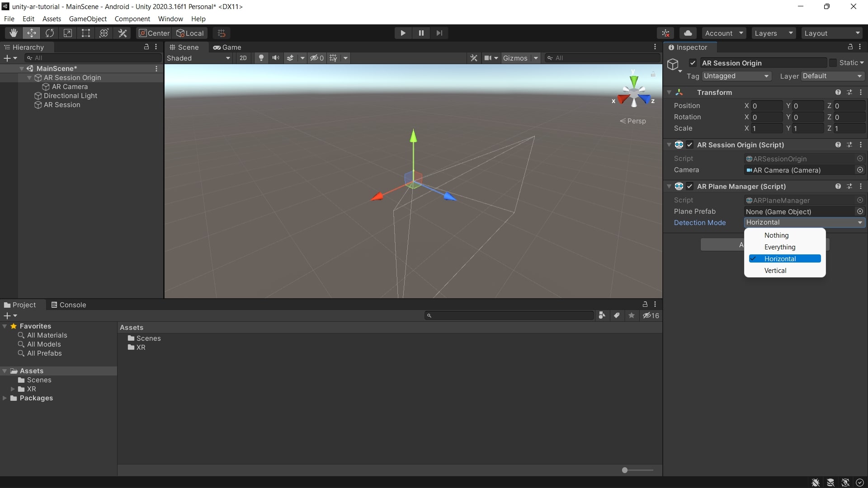Select the Scale tool
Image resolution: width=868 pixels, height=488 pixels.
point(68,33)
